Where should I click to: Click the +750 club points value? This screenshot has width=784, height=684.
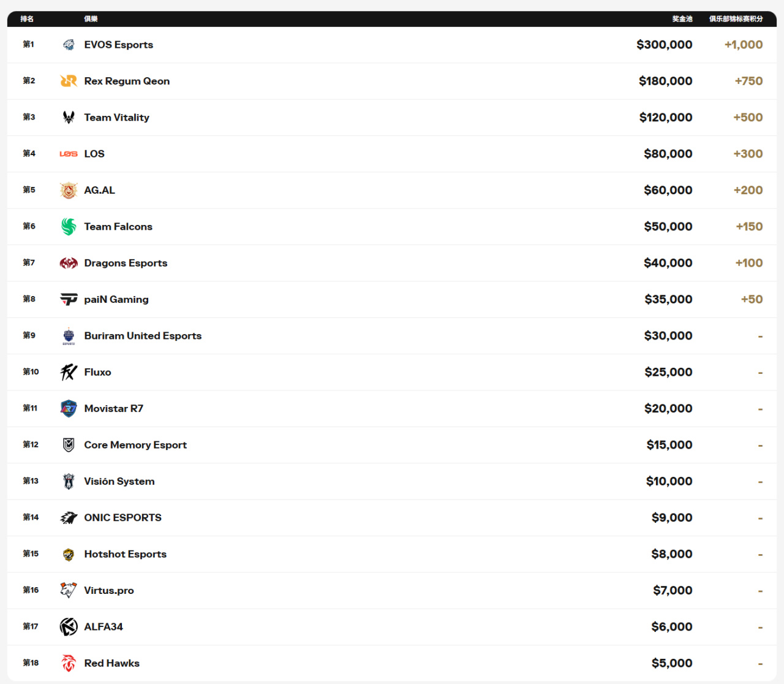tap(748, 81)
